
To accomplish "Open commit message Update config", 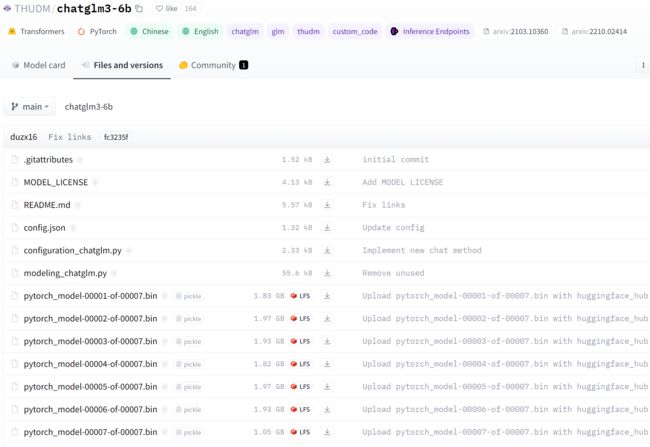I will (x=393, y=228).
